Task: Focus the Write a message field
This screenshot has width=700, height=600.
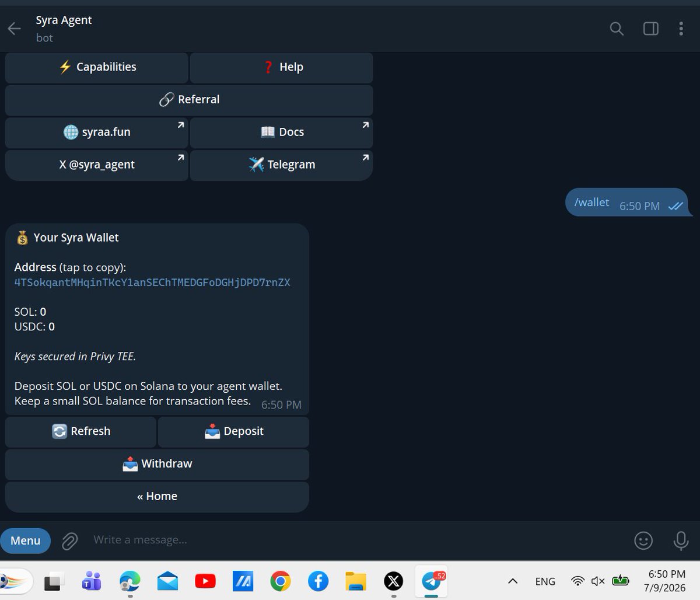Action: pyautogui.click(x=356, y=540)
